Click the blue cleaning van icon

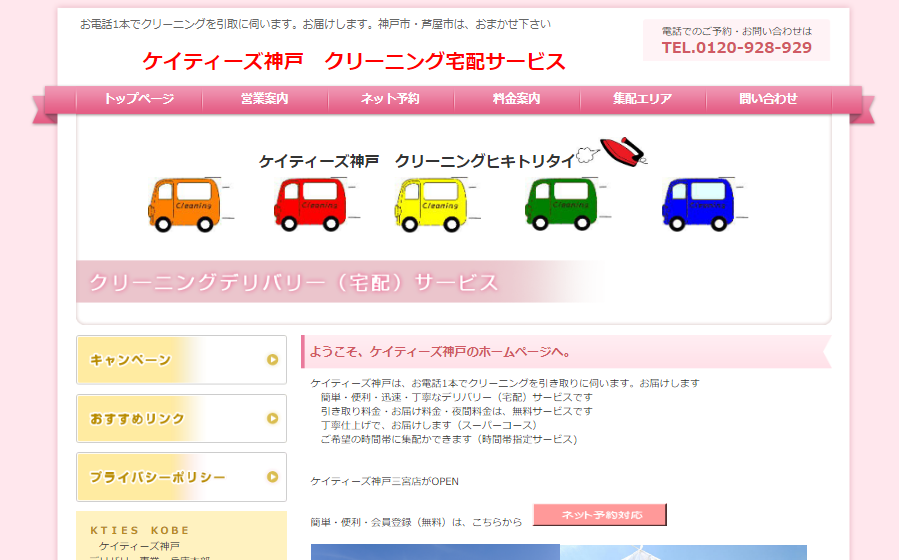698,204
